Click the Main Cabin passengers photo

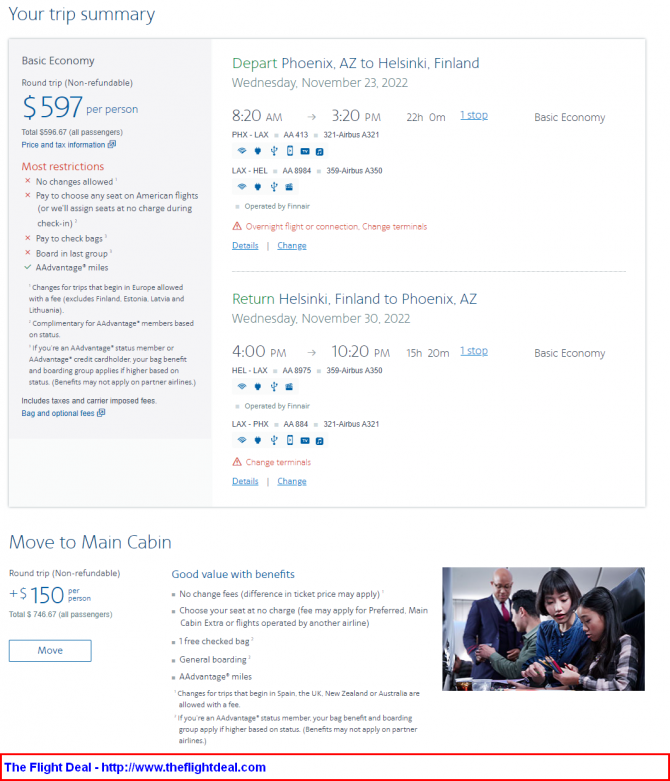pyautogui.click(x=542, y=615)
